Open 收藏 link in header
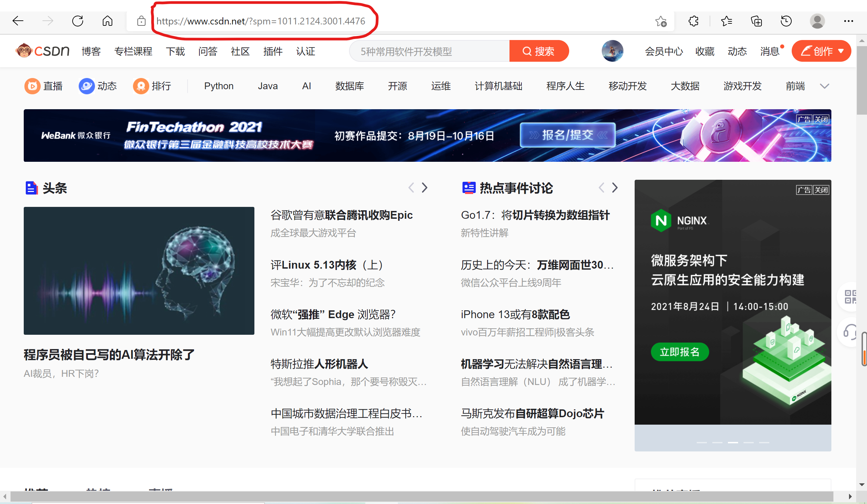The width and height of the screenshot is (867, 504). 705,51
